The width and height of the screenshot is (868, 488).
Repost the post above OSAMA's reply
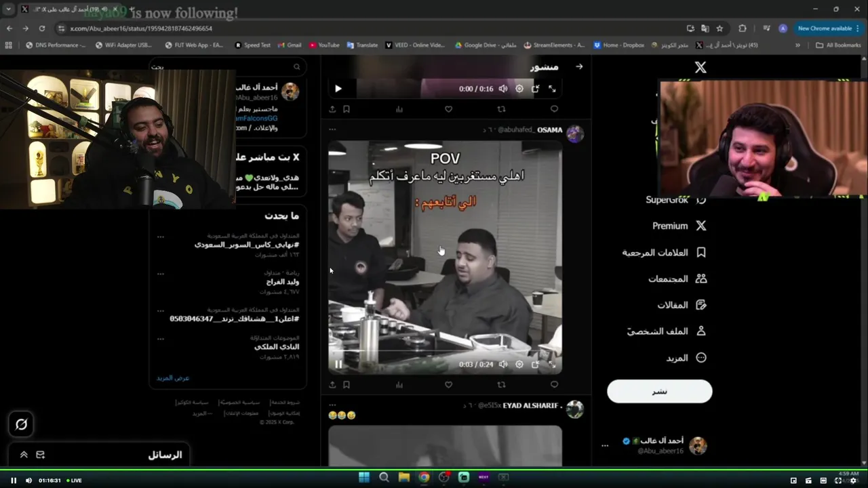pyautogui.click(x=501, y=108)
